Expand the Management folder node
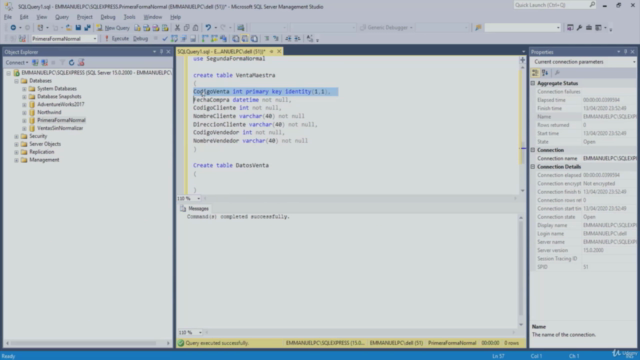Screen dimensions: 640x360 16,160
